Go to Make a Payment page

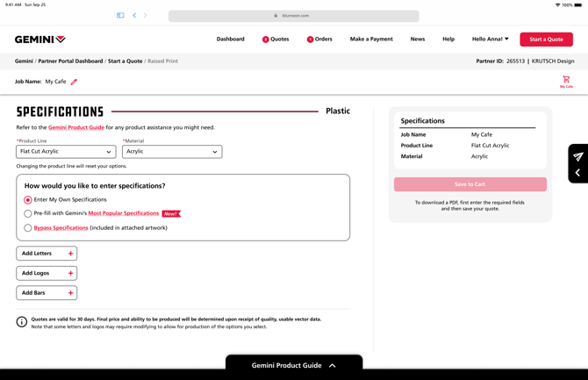coord(371,39)
